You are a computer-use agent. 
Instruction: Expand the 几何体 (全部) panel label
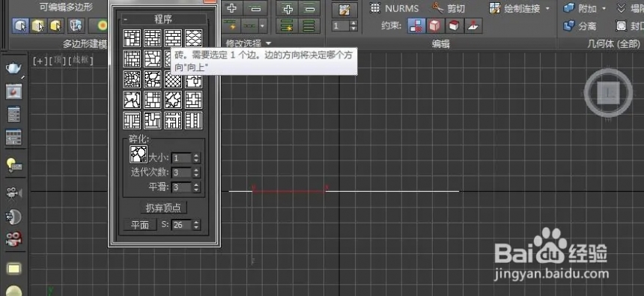613,44
